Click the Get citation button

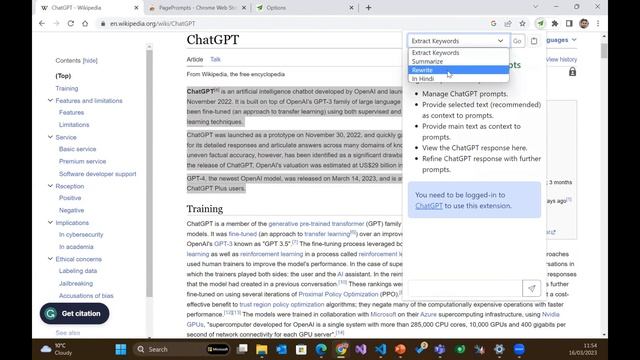(x=74, y=313)
